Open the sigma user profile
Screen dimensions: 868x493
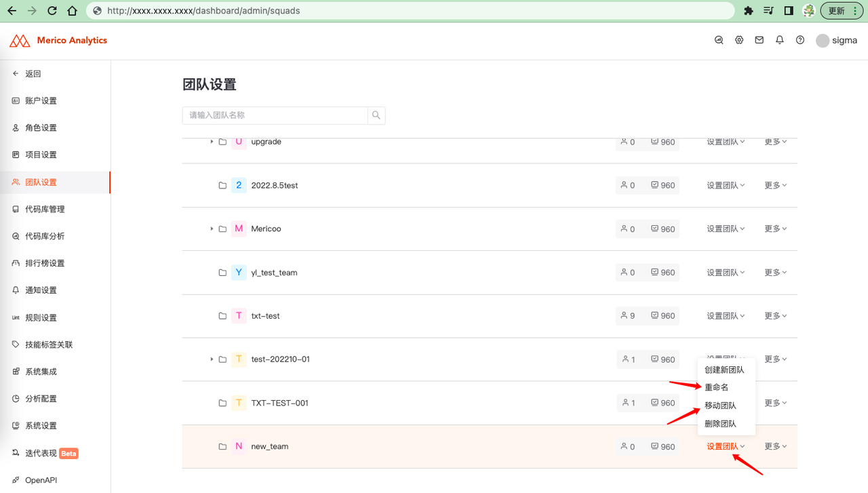coord(837,41)
